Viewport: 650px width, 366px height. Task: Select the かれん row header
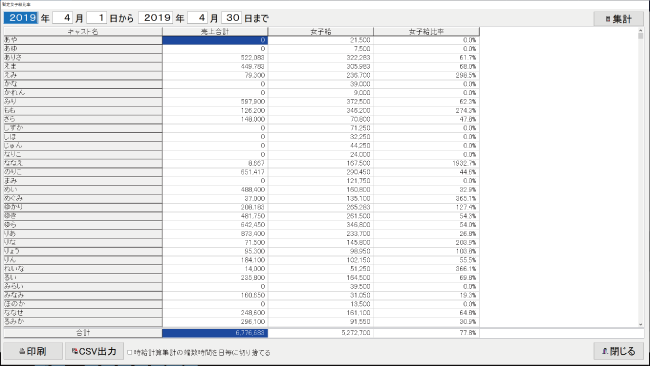(83, 93)
